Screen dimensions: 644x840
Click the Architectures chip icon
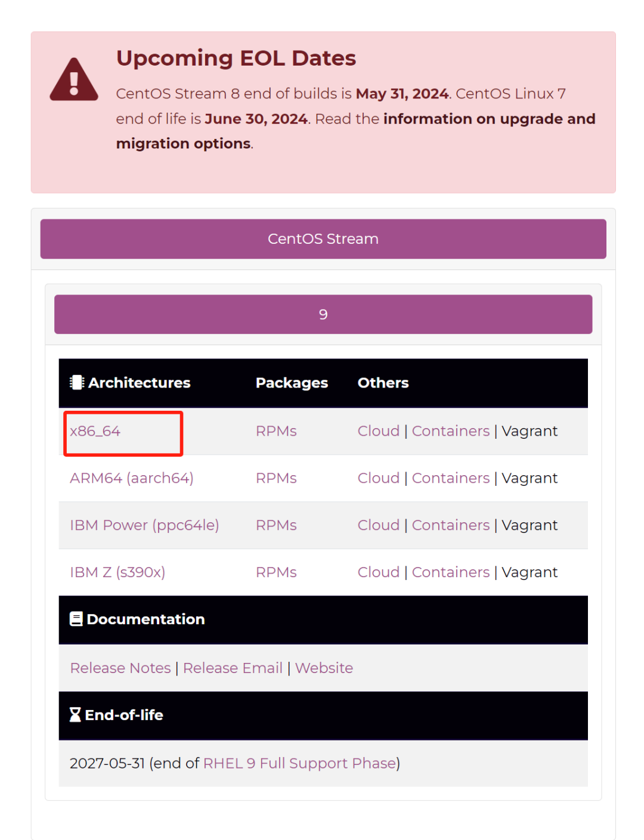(x=77, y=382)
